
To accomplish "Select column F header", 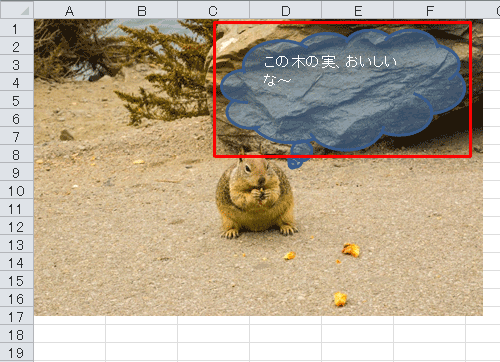I will [430, 10].
